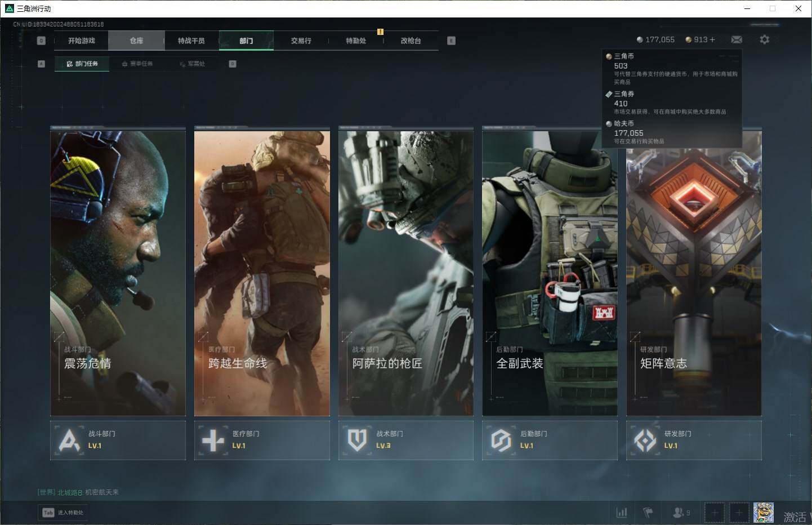This screenshot has height=525, width=812.
Task: Select the 军需处 sub-tab
Action: [x=193, y=64]
